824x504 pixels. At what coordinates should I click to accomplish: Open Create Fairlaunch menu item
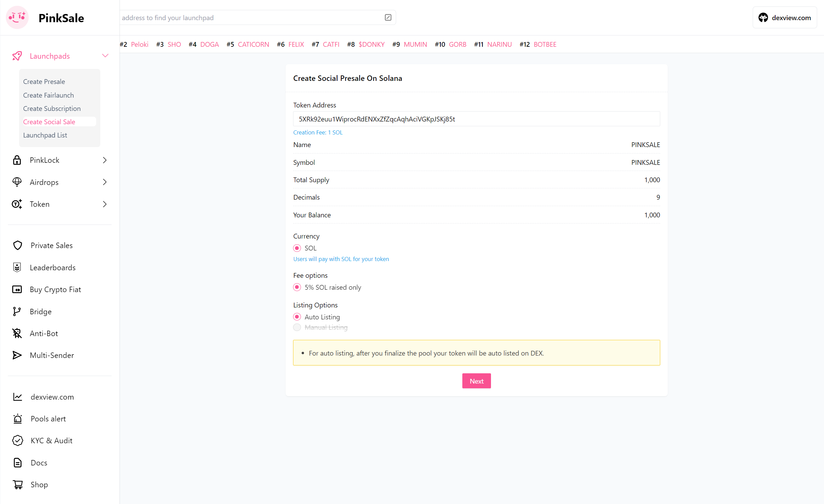48,95
